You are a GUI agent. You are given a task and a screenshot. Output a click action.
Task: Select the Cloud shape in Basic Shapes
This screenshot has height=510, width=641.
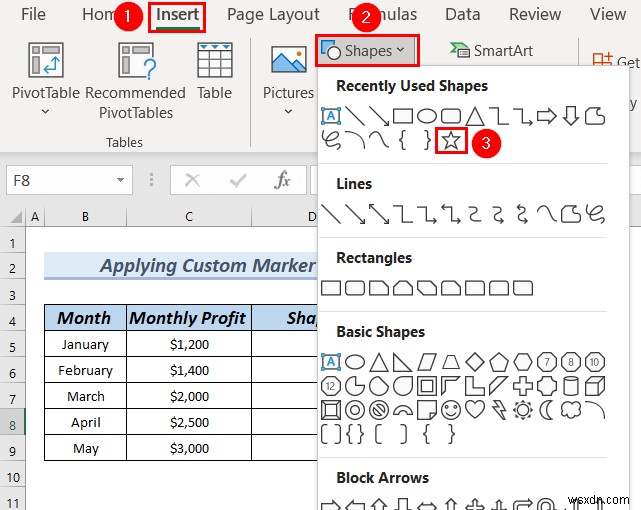point(571,410)
